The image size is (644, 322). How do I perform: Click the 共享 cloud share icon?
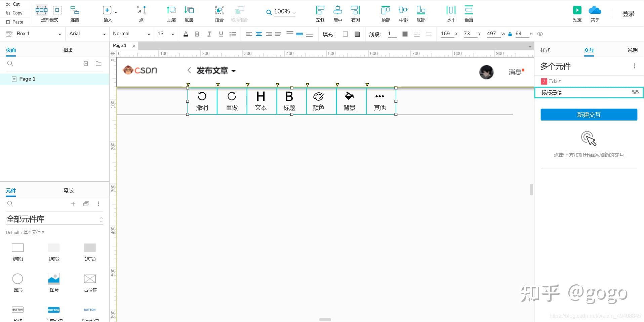point(595,10)
